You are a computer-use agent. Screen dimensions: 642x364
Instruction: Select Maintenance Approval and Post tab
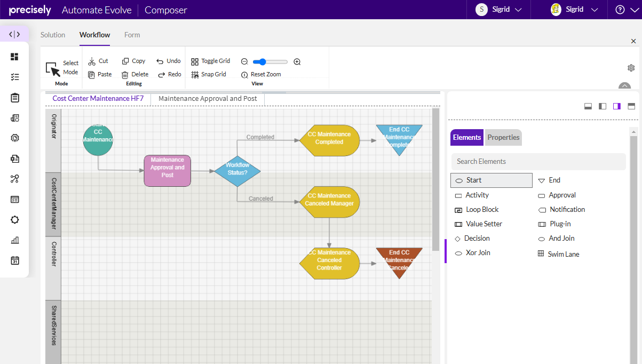click(208, 99)
